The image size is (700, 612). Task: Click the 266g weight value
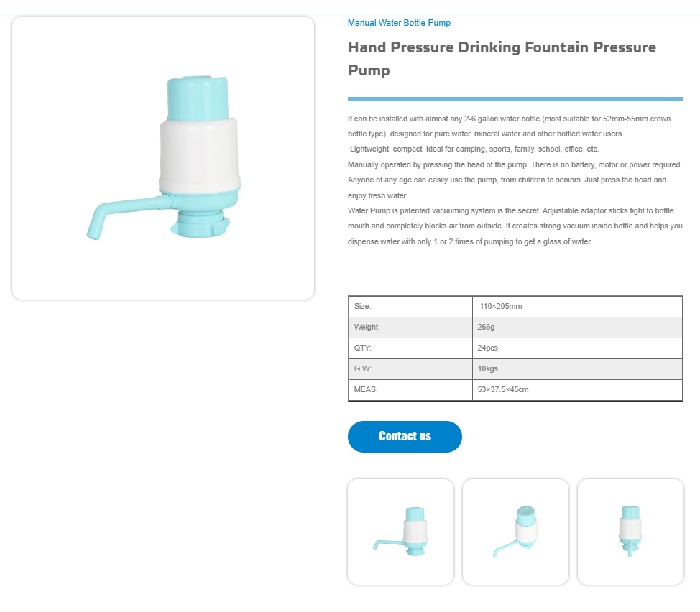[486, 328]
